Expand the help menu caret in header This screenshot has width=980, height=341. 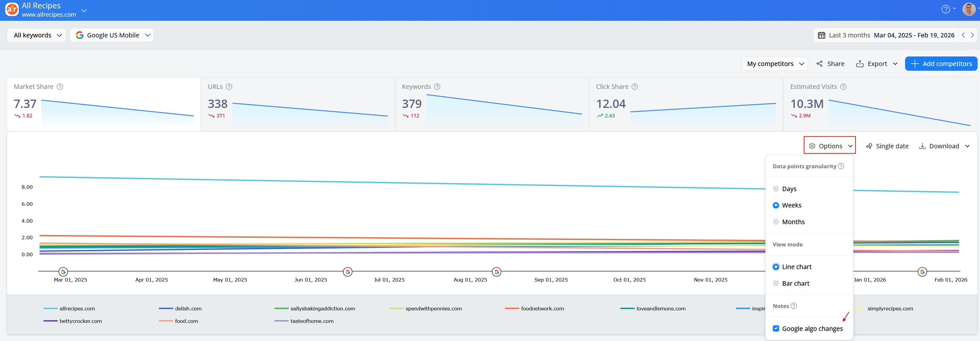954,9
